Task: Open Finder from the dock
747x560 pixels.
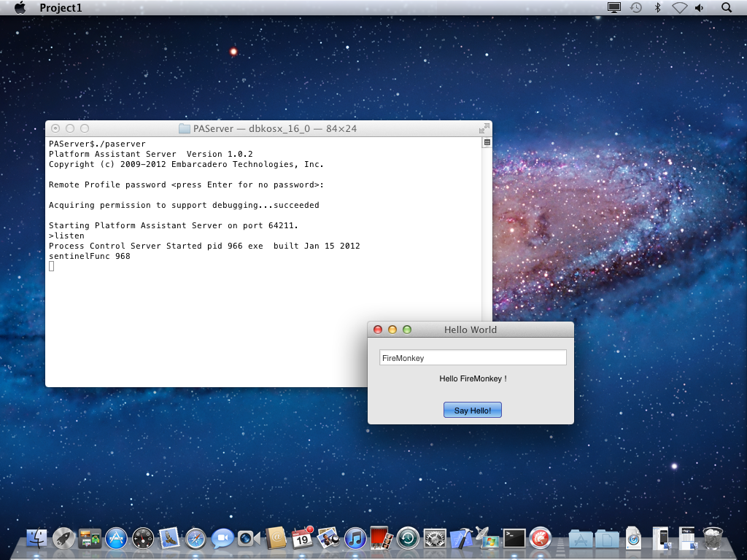Action: pyautogui.click(x=36, y=539)
